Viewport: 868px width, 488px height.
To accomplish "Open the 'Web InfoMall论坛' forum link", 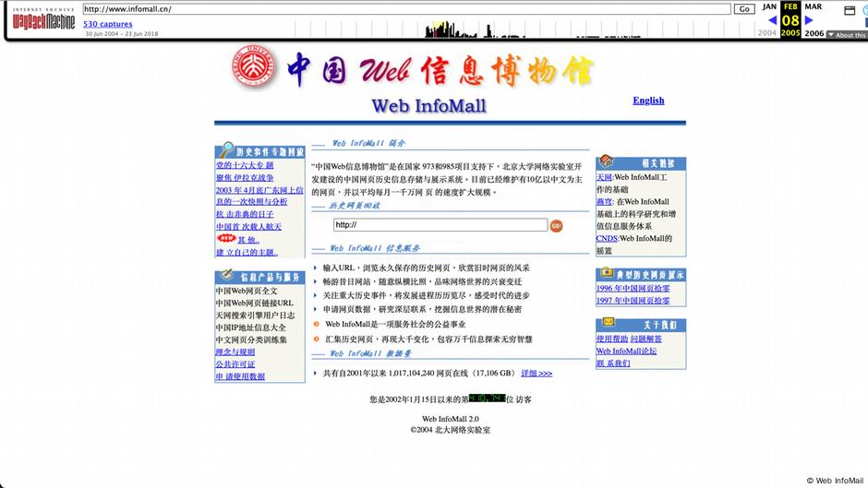I will (x=626, y=351).
